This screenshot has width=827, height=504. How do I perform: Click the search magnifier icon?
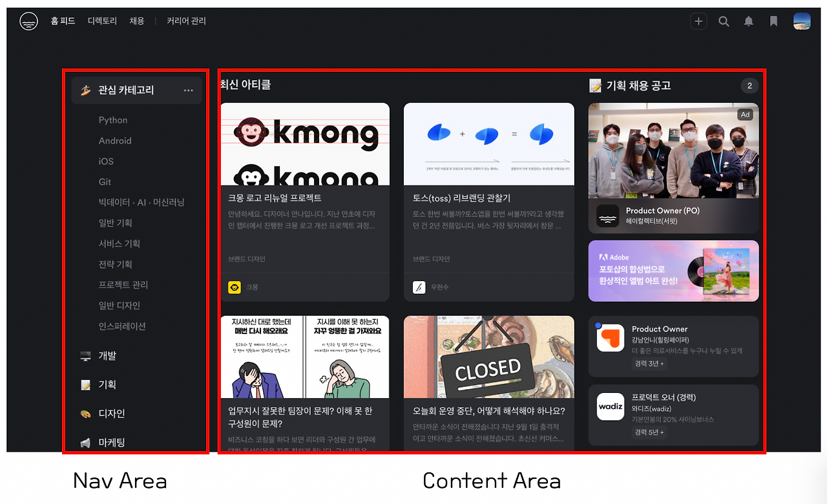pyautogui.click(x=724, y=21)
